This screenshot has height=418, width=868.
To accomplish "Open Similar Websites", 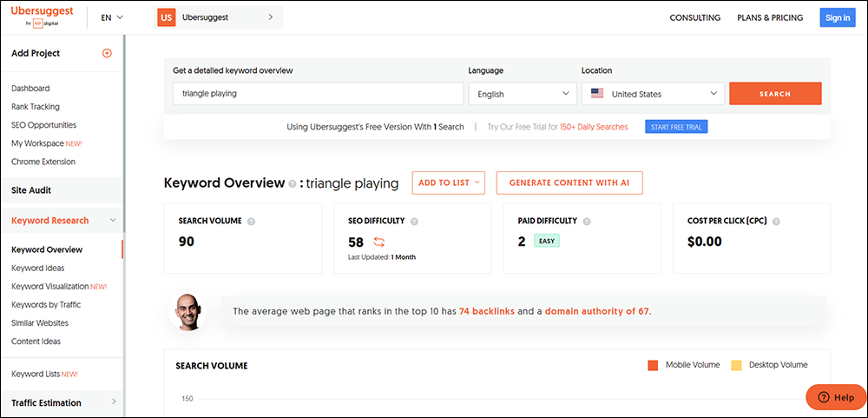I will [40, 322].
